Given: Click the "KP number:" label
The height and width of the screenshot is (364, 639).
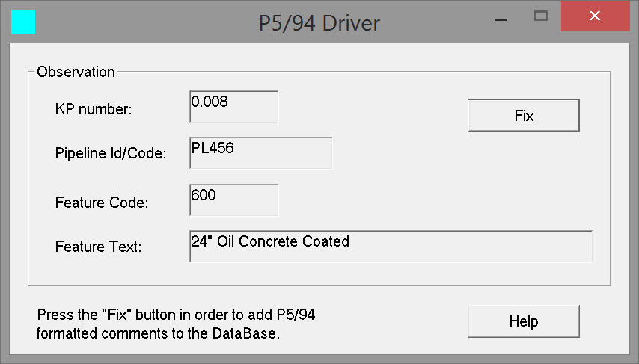Looking at the screenshot, I should (x=94, y=109).
